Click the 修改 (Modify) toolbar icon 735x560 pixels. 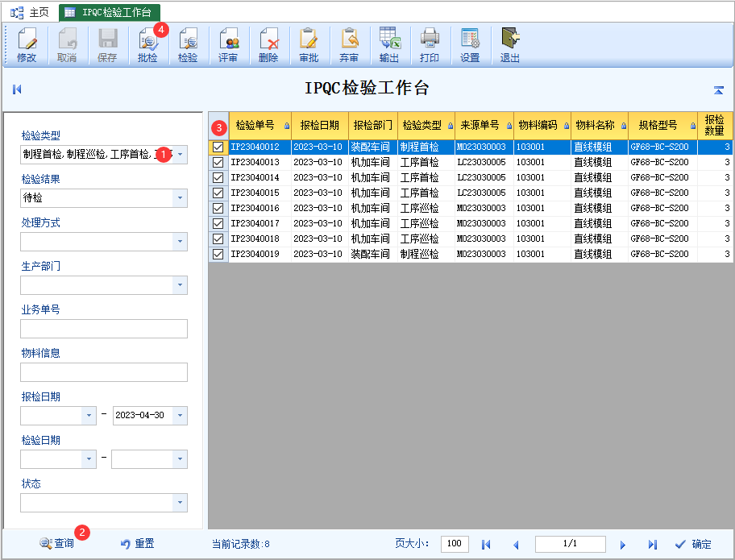27,45
